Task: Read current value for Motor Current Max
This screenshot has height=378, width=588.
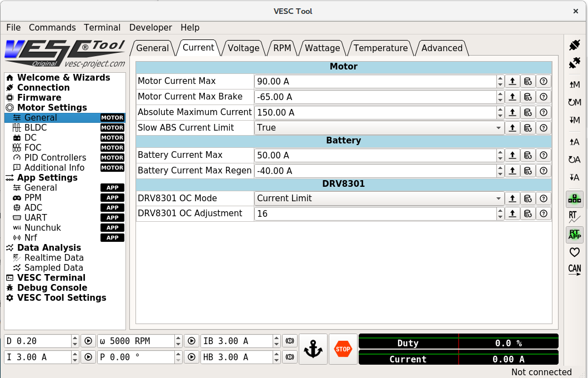Action: [512, 81]
